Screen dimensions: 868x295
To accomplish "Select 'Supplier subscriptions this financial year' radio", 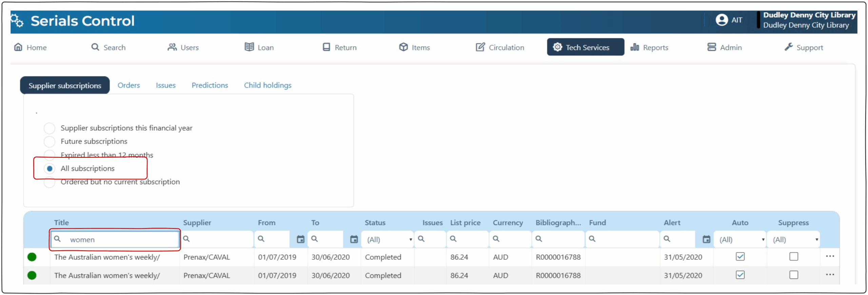I will (50, 128).
